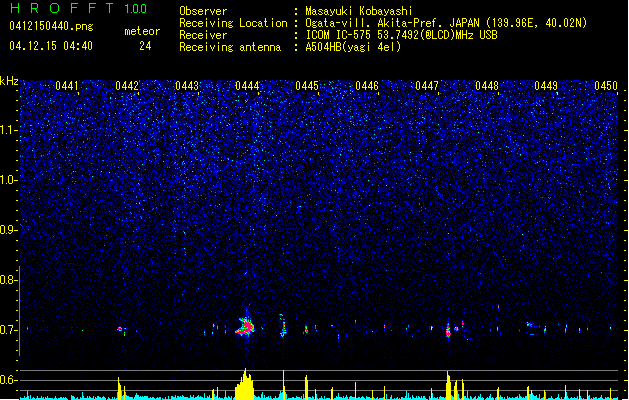Click the 0.7 kHz axis label
Screen dimensions: 629x400
[8, 330]
